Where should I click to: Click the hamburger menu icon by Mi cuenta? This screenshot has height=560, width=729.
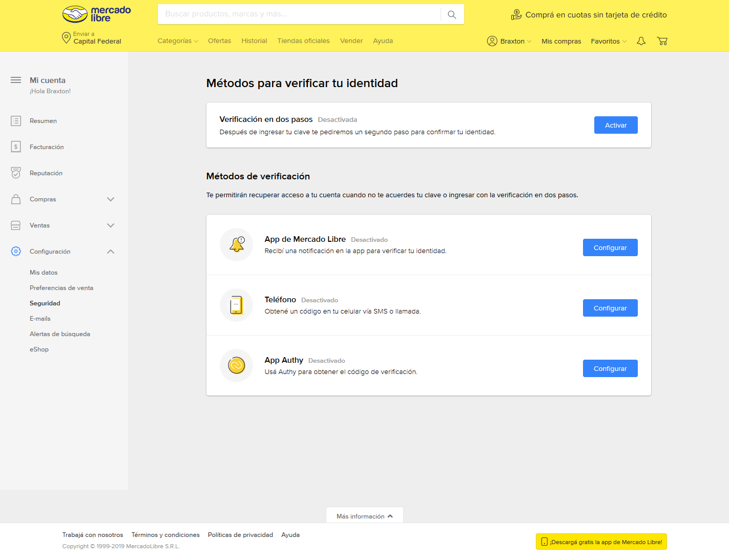16,80
